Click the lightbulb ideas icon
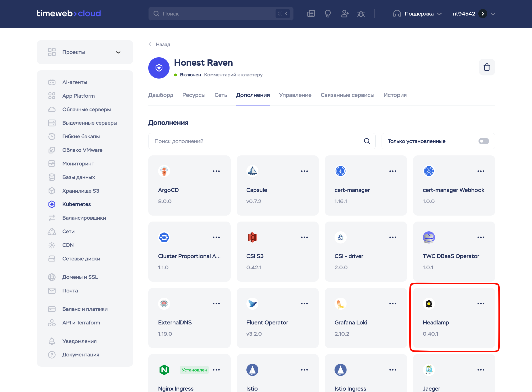Screen dimensions: 532x392 pyautogui.click(x=328, y=14)
